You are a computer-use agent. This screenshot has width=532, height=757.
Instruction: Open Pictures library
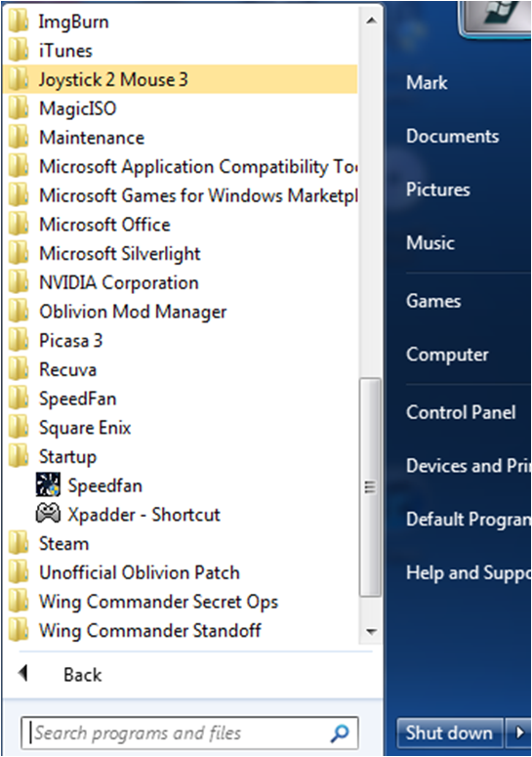click(x=438, y=189)
